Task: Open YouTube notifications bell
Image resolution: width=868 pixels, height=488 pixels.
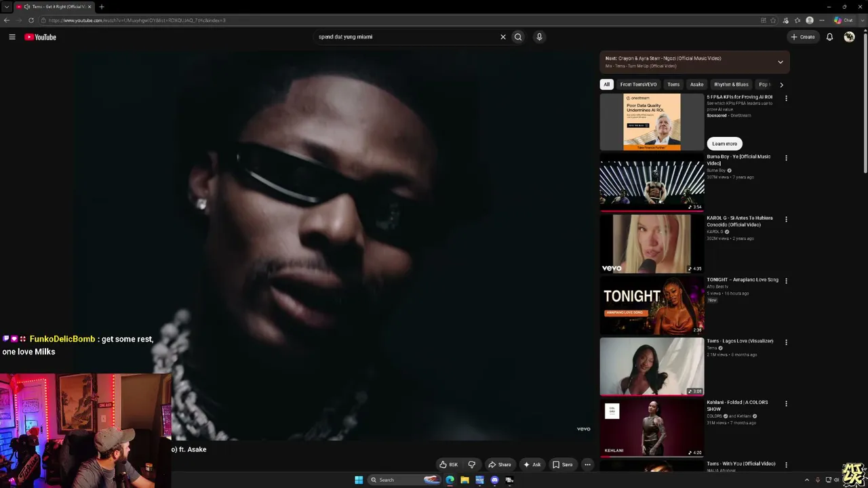Action: pyautogui.click(x=829, y=37)
